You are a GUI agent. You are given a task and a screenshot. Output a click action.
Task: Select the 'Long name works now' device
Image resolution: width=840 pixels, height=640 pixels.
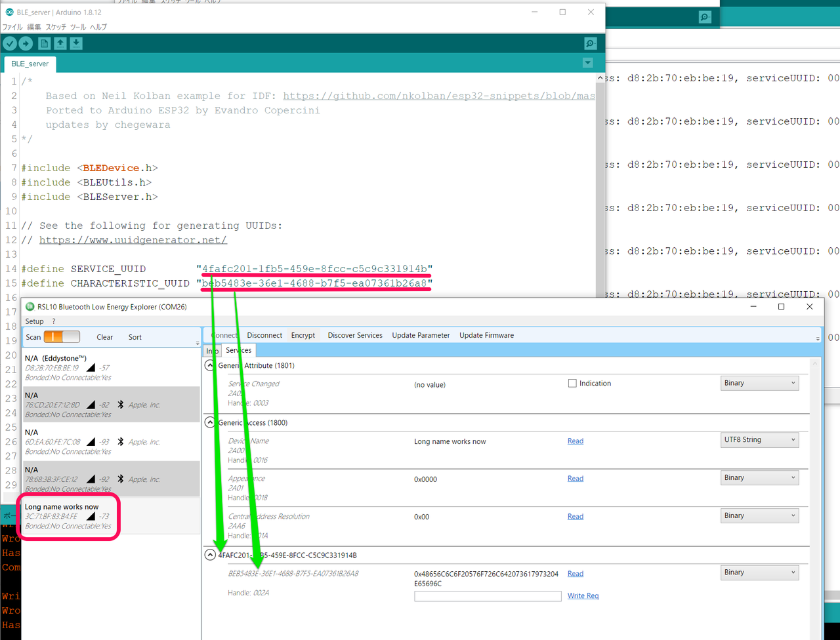tap(68, 516)
